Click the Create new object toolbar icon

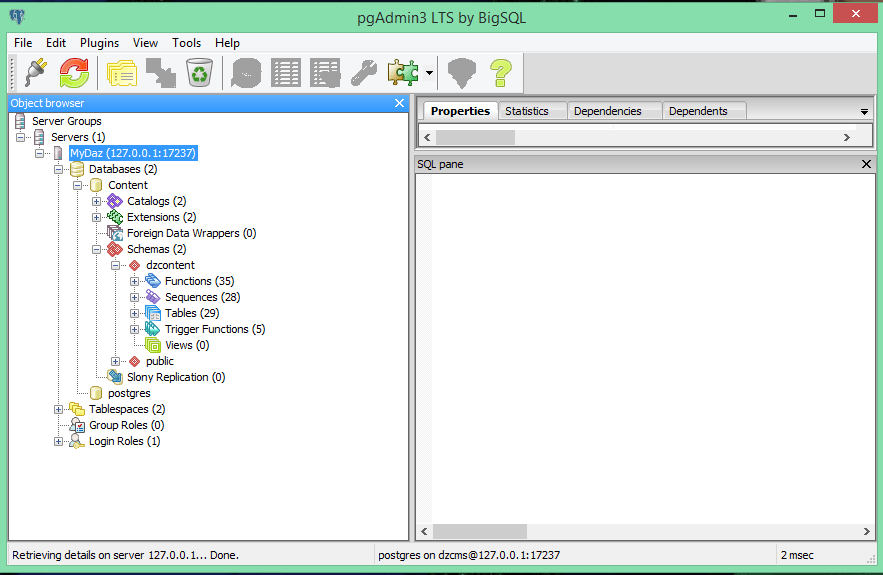161,73
